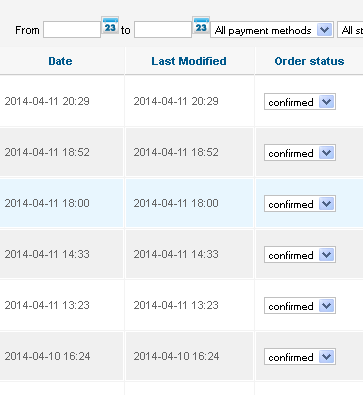The width and height of the screenshot is (363, 395).
Task: Open the 'to' date calendar picker
Action: pos(201,26)
